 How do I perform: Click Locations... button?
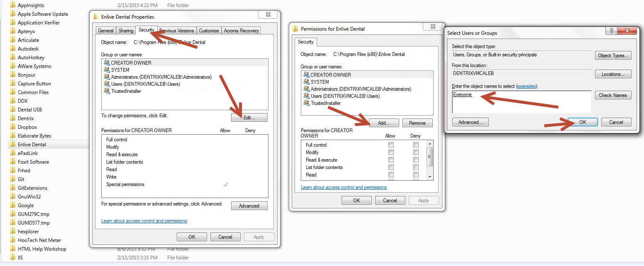pos(613,74)
